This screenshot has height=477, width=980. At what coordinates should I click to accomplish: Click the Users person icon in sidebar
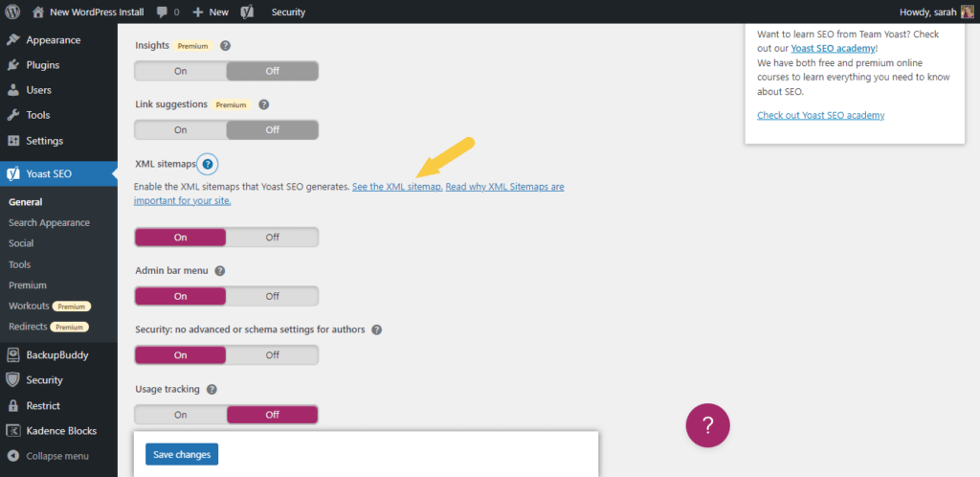tap(12, 90)
